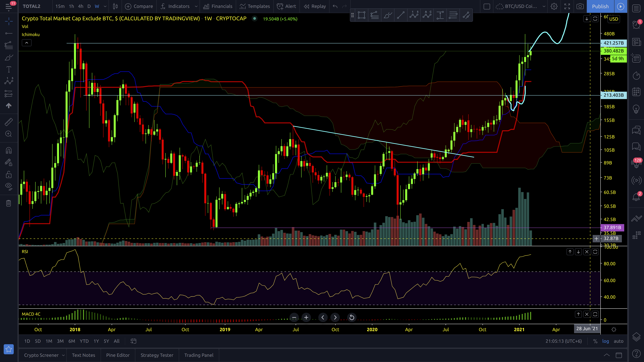The width and height of the screenshot is (644, 362).
Task: Click the Publish button
Action: point(600,6)
